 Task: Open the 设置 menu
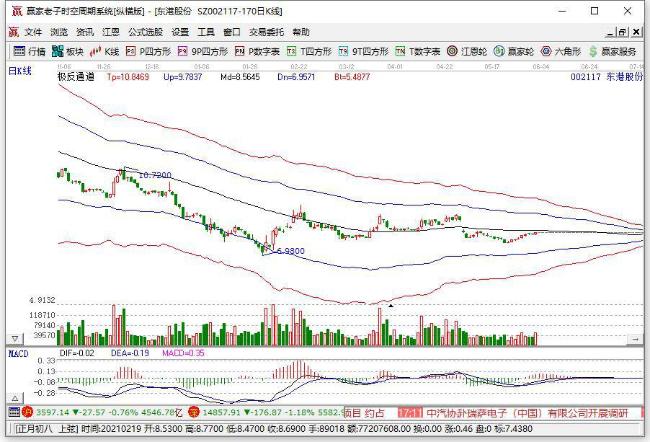click(x=180, y=32)
